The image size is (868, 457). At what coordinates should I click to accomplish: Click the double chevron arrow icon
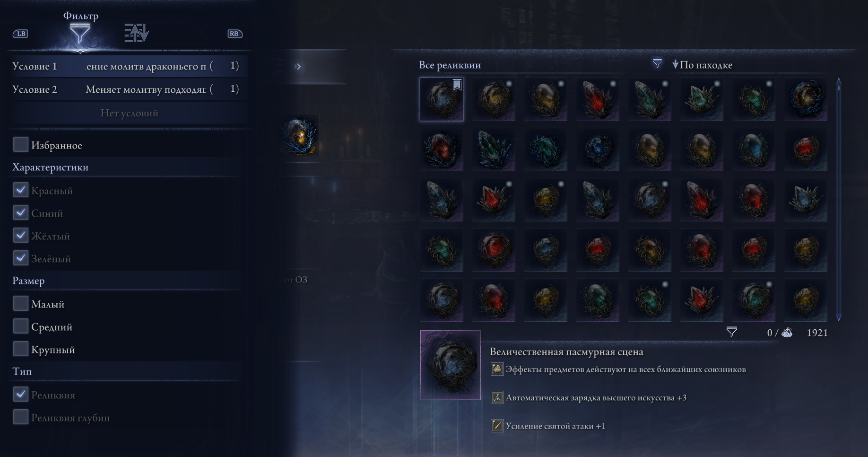pyautogui.click(x=297, y=66)
